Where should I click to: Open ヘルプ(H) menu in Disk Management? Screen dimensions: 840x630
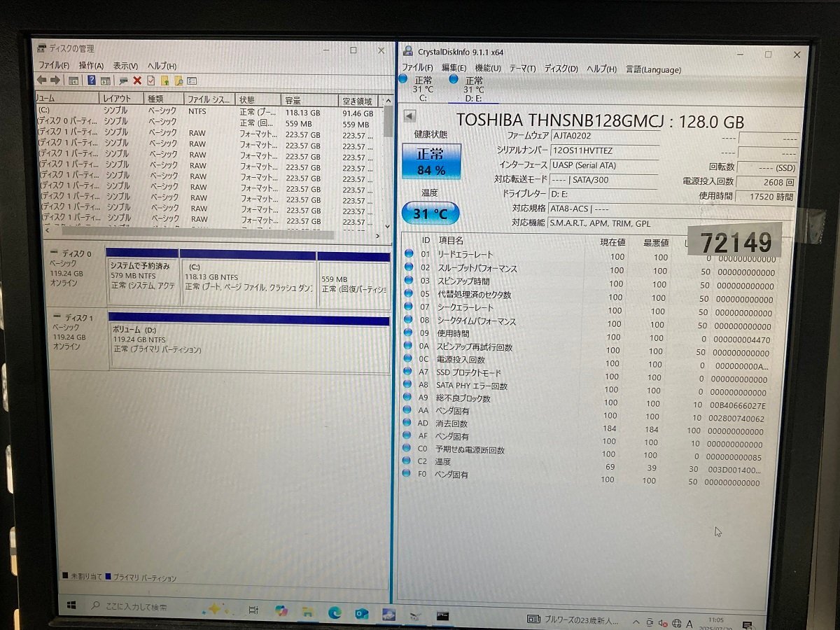162,65
